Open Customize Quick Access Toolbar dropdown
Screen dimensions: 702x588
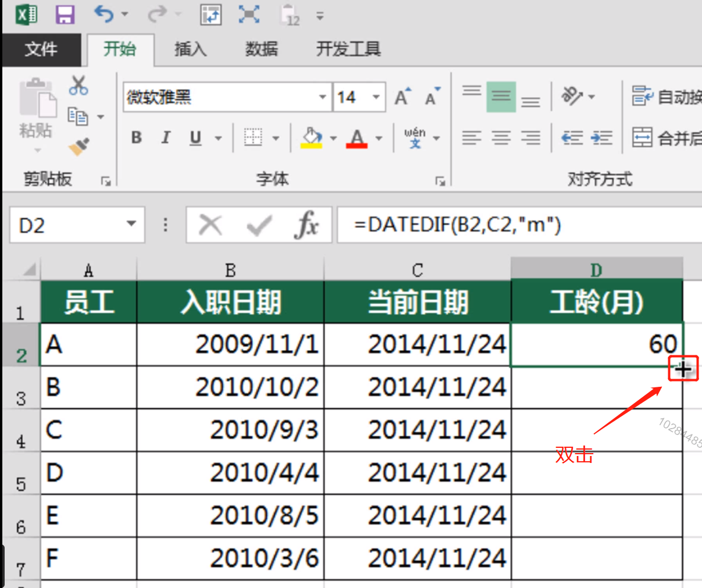320,16
